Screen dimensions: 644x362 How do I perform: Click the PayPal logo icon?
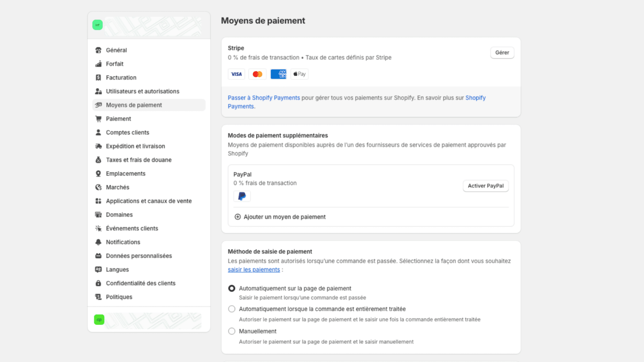242,196
